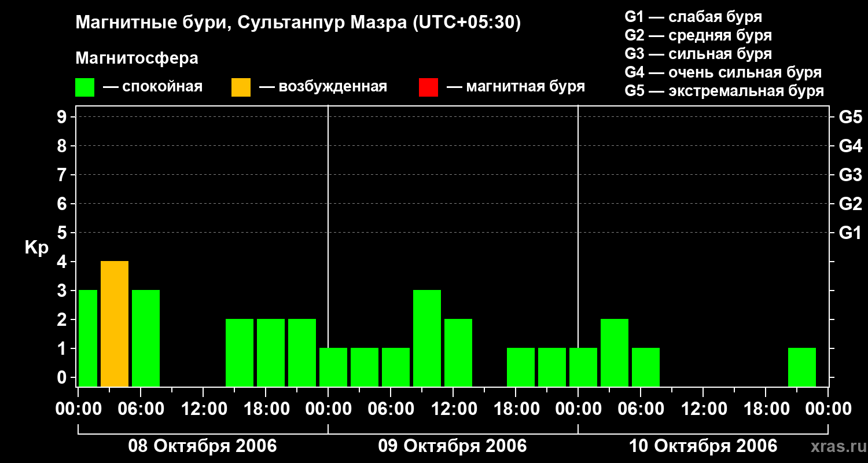This screenshot has height=463, width=868.
Task: Click the '09 Октября 2006' date label
Action: click(453, 446)
